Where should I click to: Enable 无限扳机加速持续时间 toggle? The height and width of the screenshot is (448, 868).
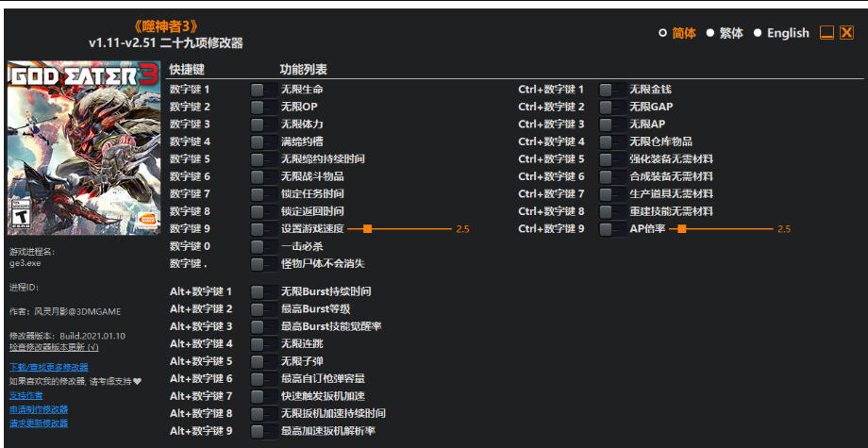coord(263,414)
